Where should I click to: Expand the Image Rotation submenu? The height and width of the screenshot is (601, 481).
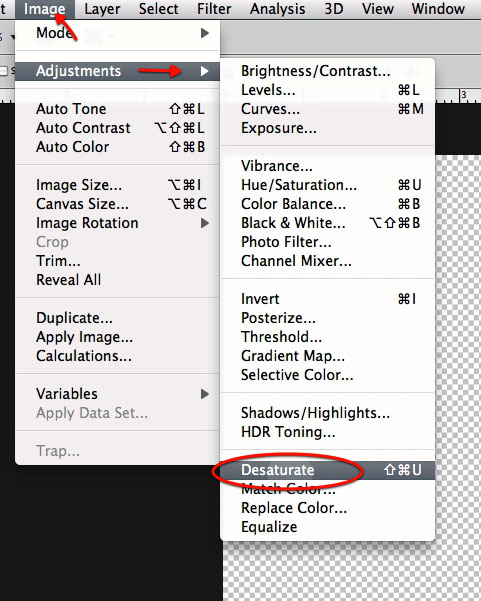point(117,223)
